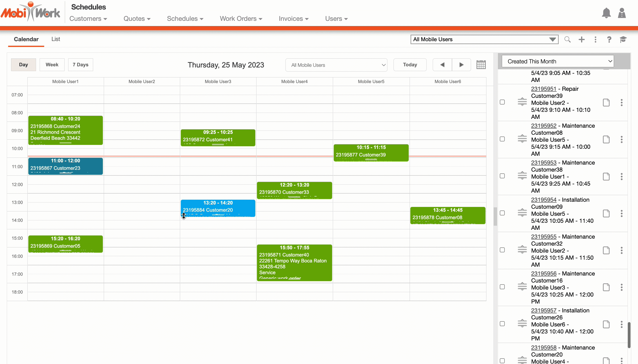
Task: Tick the checkbox for work order 23195957
Action: point(502,324)
